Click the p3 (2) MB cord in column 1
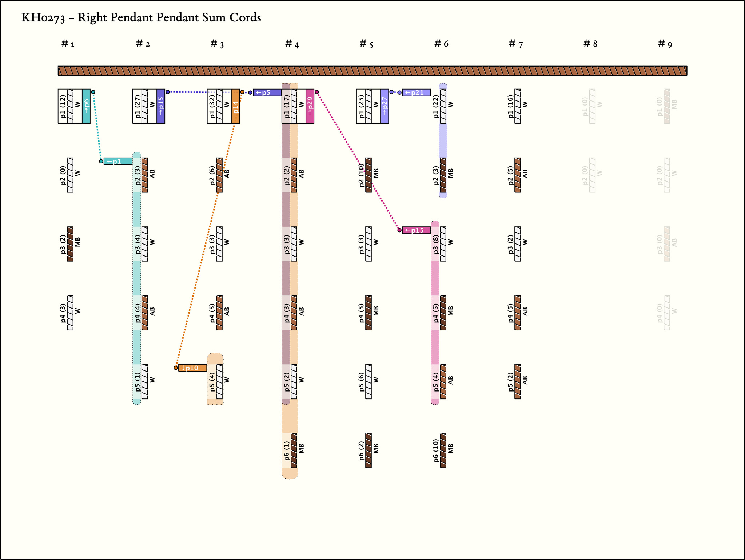The image size is (745, 560). (x=70, y=244)
